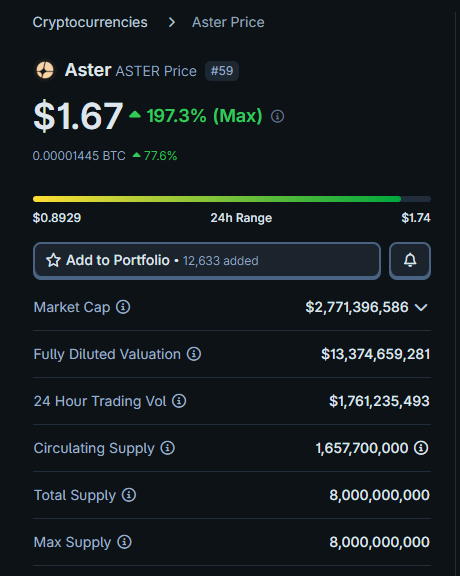
Task: Open the Market Cap info icon
Action: coord(123,307)
